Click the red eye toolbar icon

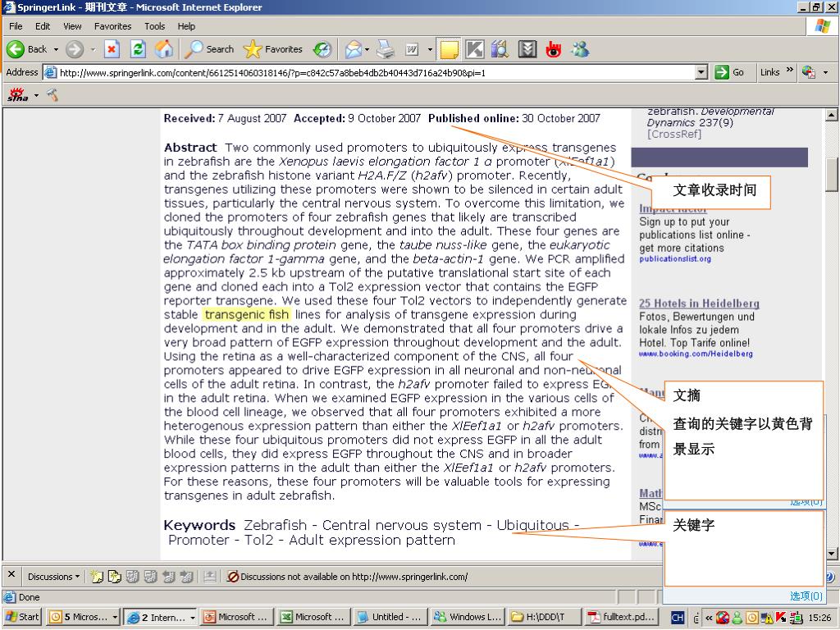[554, 49]
